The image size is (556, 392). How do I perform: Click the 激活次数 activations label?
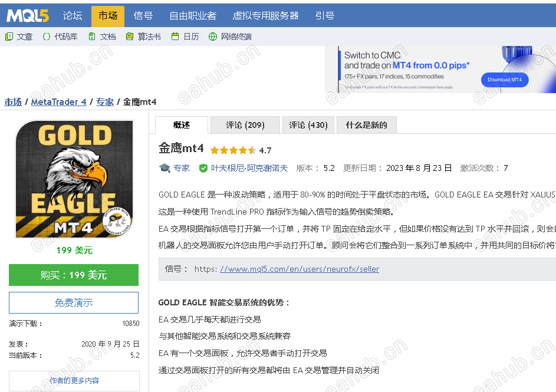coord(479,168)
